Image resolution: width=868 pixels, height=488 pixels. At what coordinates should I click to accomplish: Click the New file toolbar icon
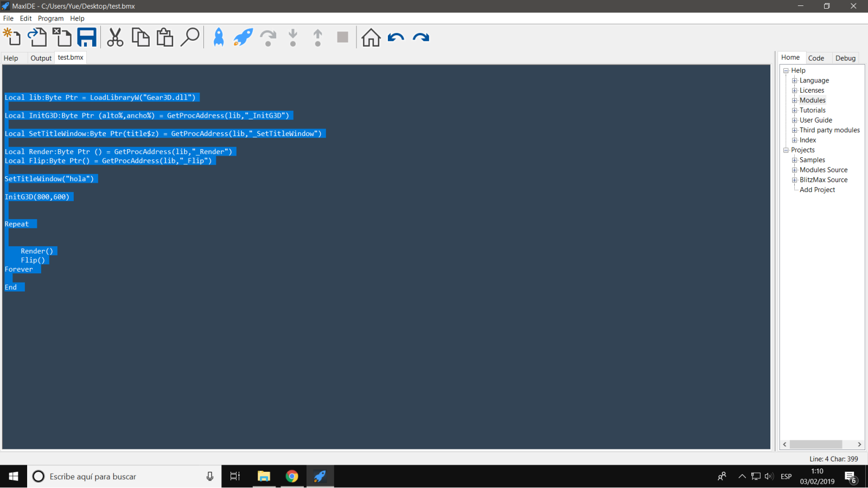click(12, 37)
